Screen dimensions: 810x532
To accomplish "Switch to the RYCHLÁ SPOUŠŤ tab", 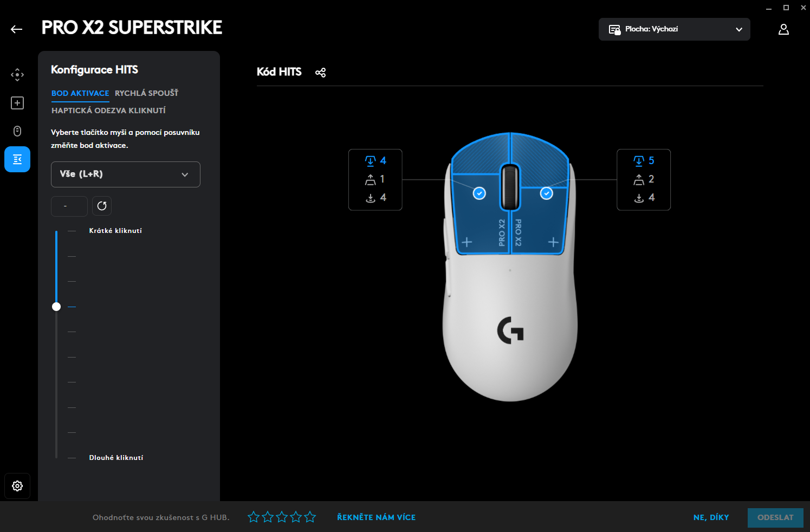I will (146, 93).
